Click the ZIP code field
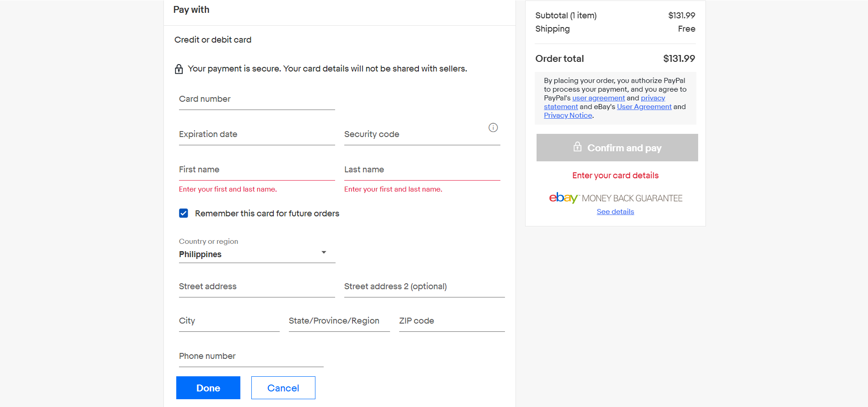Screen dimensions: 868x407 451,321
